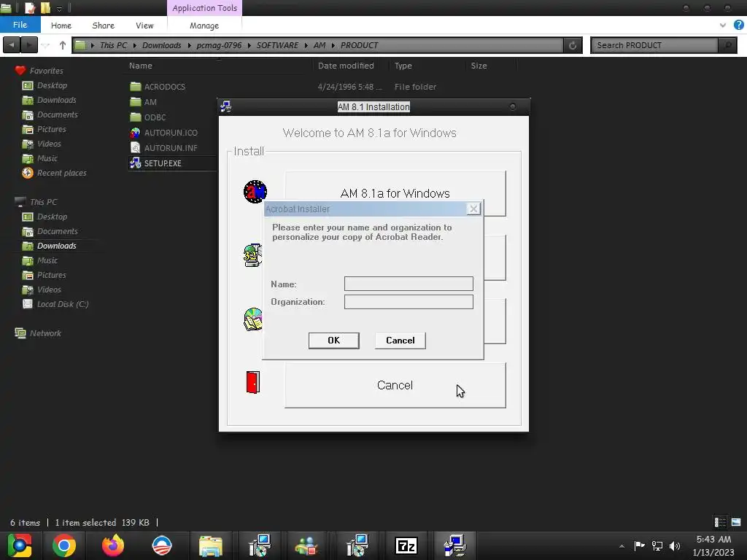Open the File menu in Explorer
The width and height of the screenshot is (747, 560).
click(x=20, y=25)
